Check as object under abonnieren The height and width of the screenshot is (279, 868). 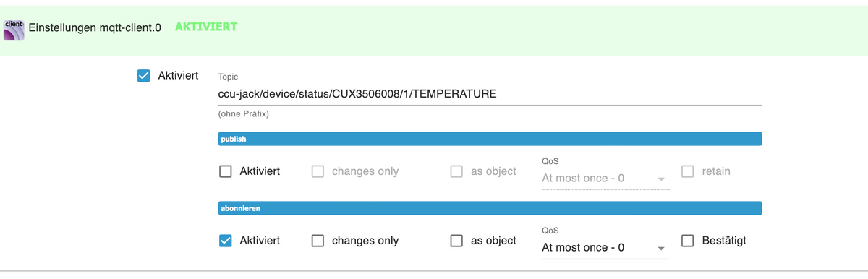coord(456,241)
